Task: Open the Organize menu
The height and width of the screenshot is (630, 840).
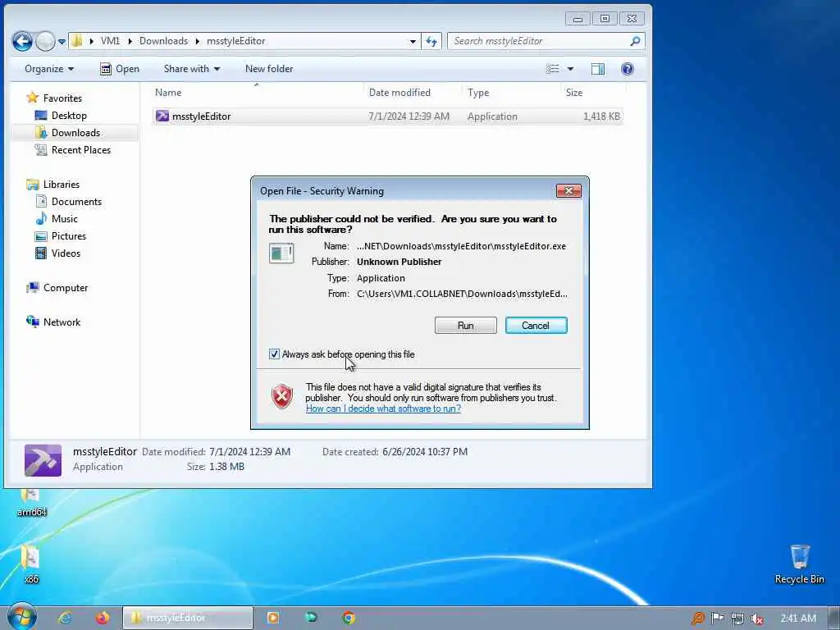Action: (49, 69)
